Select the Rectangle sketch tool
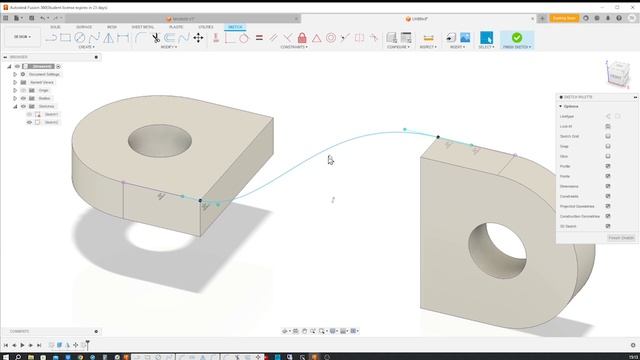 point(65,38)
